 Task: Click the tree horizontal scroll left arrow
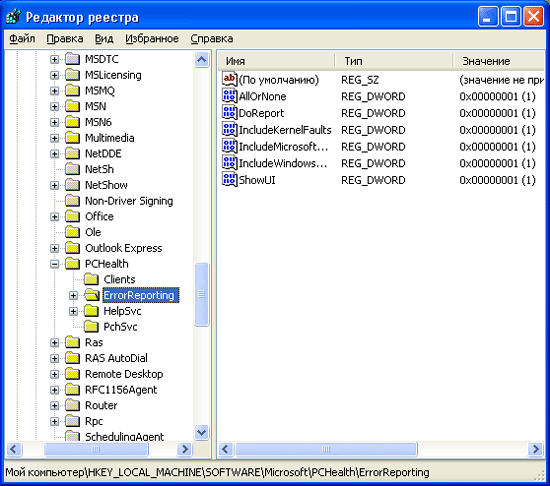pos(13,449)
